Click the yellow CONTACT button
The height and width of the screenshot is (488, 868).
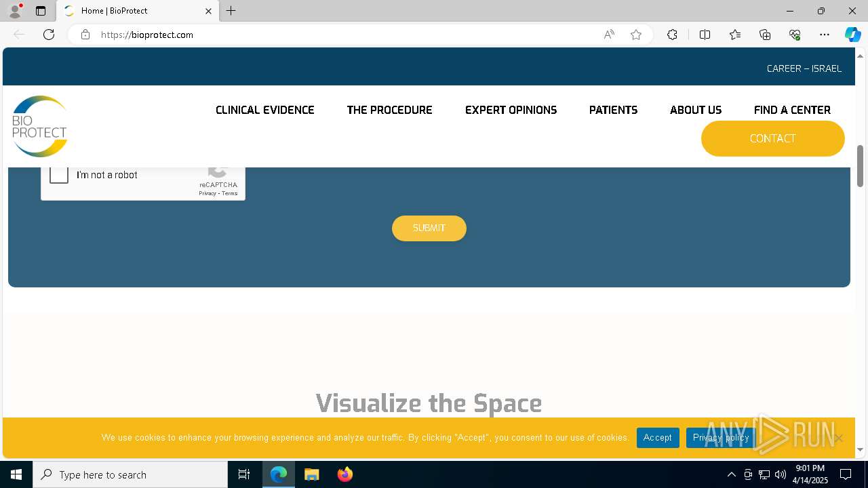(x=773, y=138)
